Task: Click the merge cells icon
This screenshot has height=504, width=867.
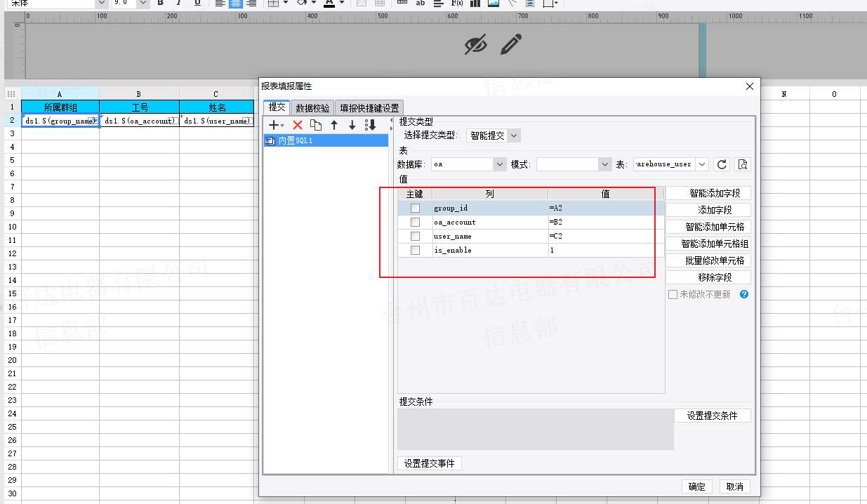Action: click(x=362, y=3)
